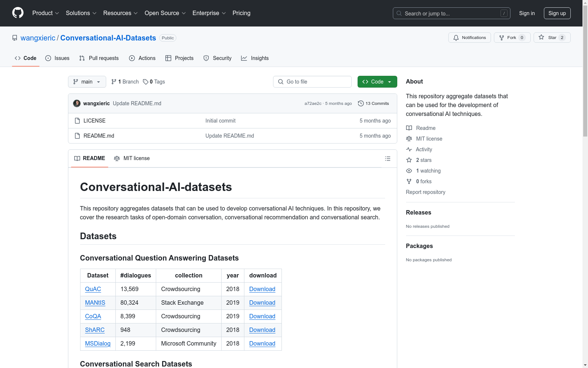The width and height of the screenshot is (588, 368).
Task: Click the Sign in link
Action: point(527,13)
